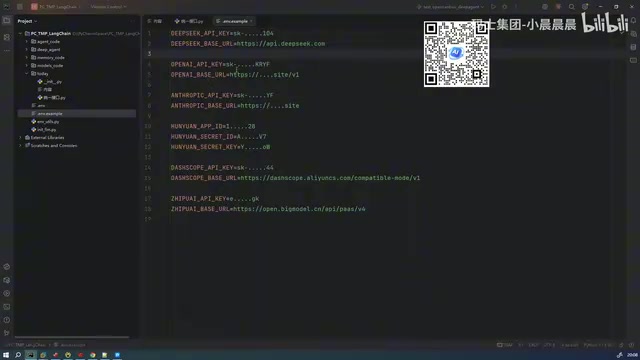This screenshot has height=360, width=640.
Task: Open Chrome from the taskbar
Action: pyautogui.click(x=93, y=355)
